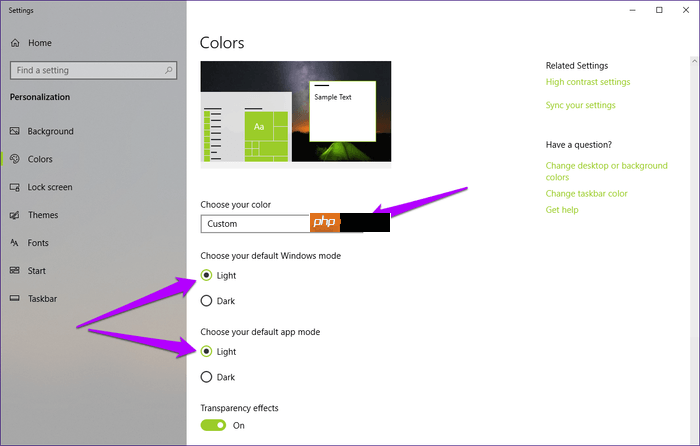Image resolution: width=700 pixels, height=446 pixels.
Task: Click the Change taskbar color link
Action: [586, 194]
